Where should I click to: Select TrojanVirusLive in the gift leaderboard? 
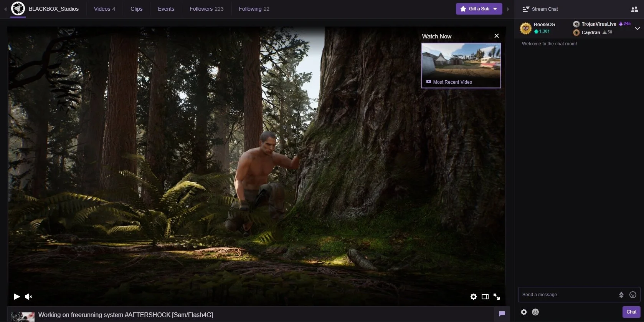point(598,24)
